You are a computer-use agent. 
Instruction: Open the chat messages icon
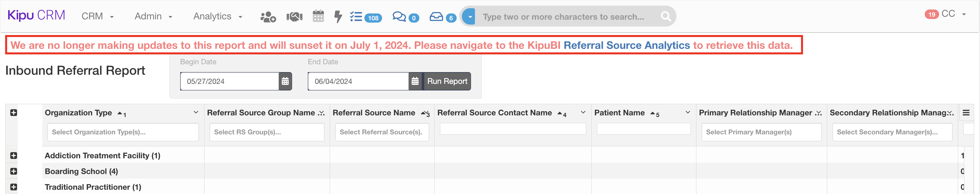(399, 17)
